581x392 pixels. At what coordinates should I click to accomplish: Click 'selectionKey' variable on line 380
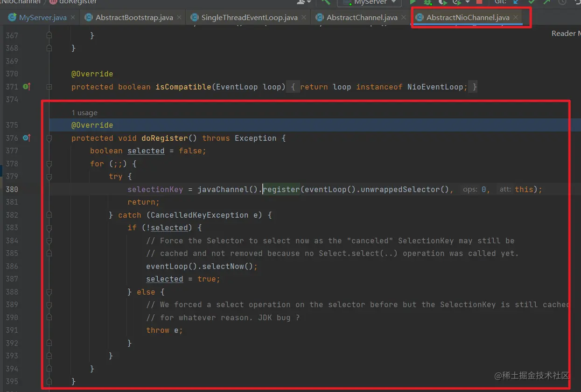pyautogui.click(x=155, y=189)
